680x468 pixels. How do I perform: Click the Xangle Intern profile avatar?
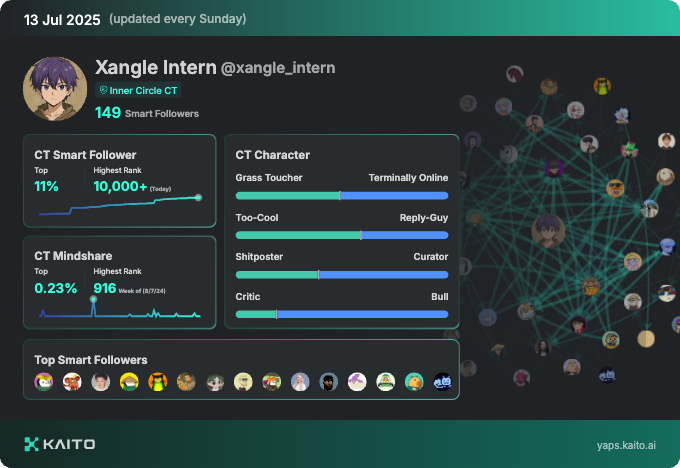(55, 89)
